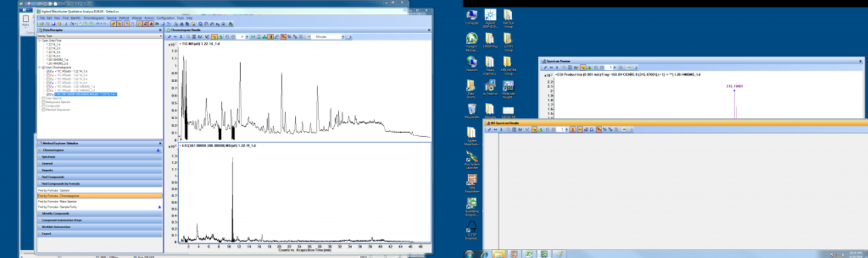Toggle checkbox for TIC 1.28.14MSMS_2.d chromatogram
The height and width of the screenshot is (258, 868).
click(48, 90)
